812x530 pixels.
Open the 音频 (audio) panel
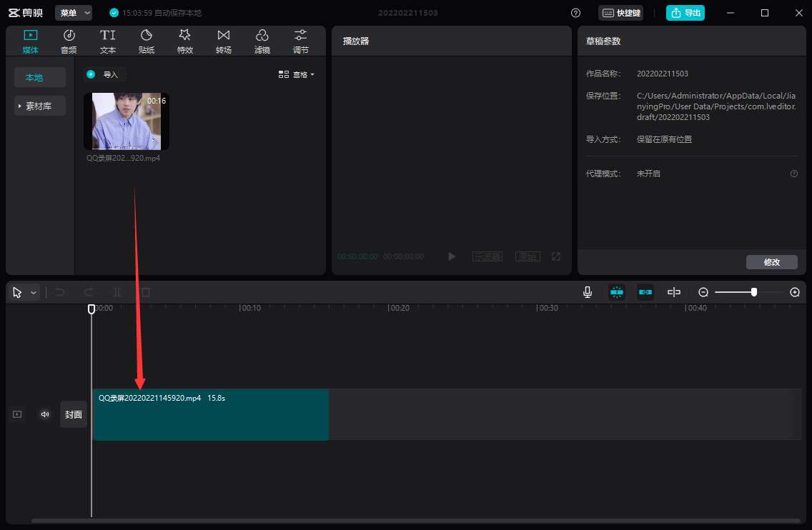pyautogui.click(x=69, y=41)
